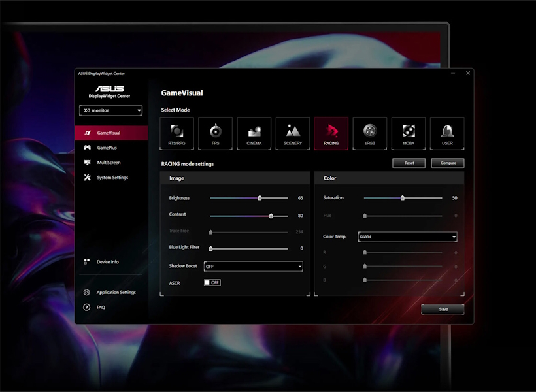Switch to CINEMA mode
The width and height of the screenshot is (536, 392).
(x=254, y=133)
